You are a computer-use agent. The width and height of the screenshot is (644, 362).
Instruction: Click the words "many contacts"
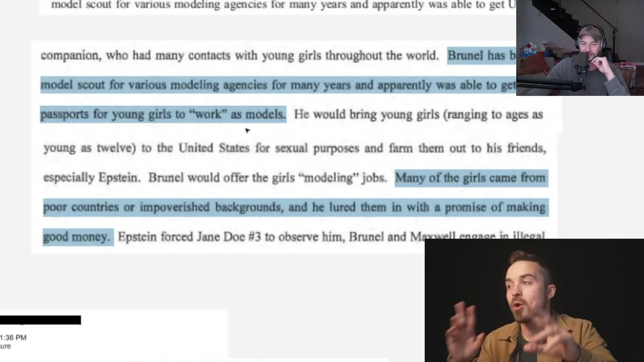(193, 55)
